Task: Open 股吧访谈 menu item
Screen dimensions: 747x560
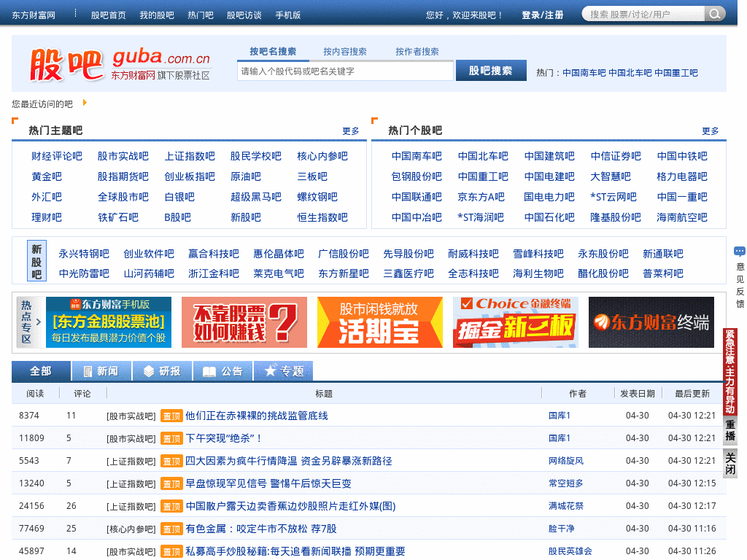Action: [x=244, y=15]
